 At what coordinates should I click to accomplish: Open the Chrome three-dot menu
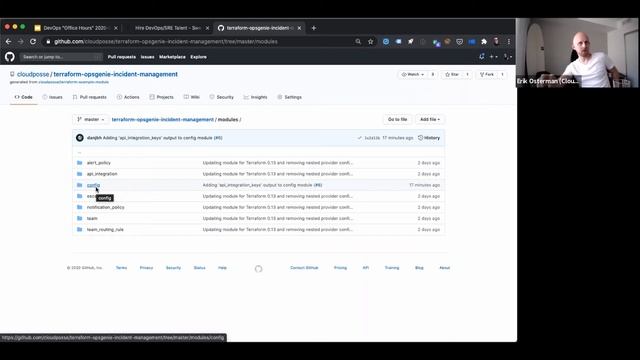pos(509,42)
